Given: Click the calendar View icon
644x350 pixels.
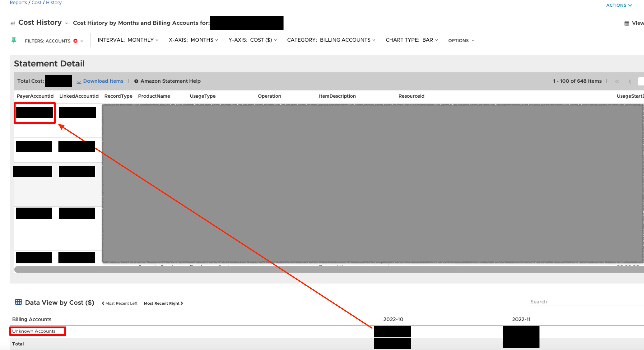Looking at the screenshot, I should (626, 23).
